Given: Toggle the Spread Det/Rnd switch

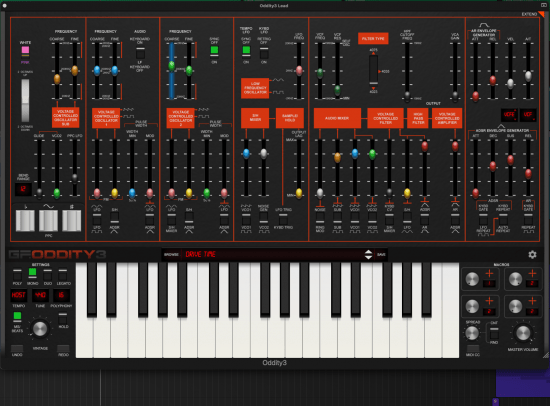Looking at the screenshot, I should pos(494,333).
